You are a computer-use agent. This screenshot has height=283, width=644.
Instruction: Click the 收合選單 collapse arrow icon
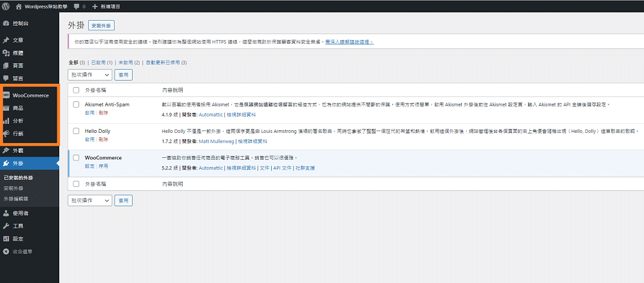click(x=6, y=251)
